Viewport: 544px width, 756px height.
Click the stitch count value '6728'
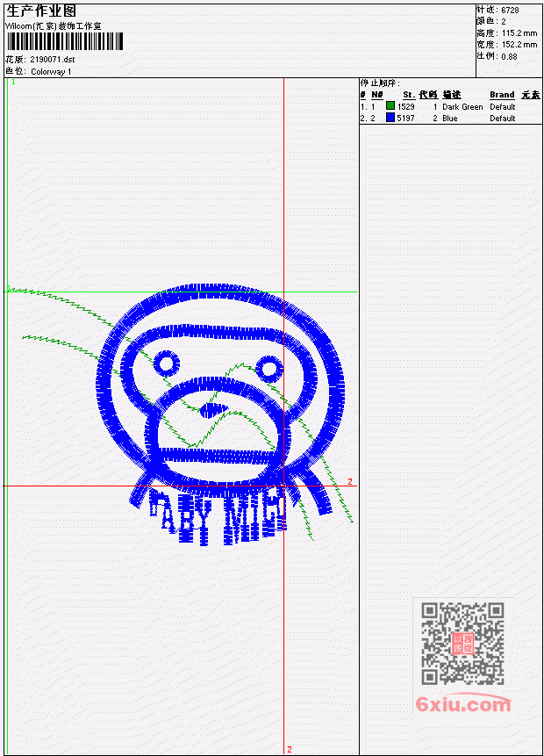tap(510, 11)
